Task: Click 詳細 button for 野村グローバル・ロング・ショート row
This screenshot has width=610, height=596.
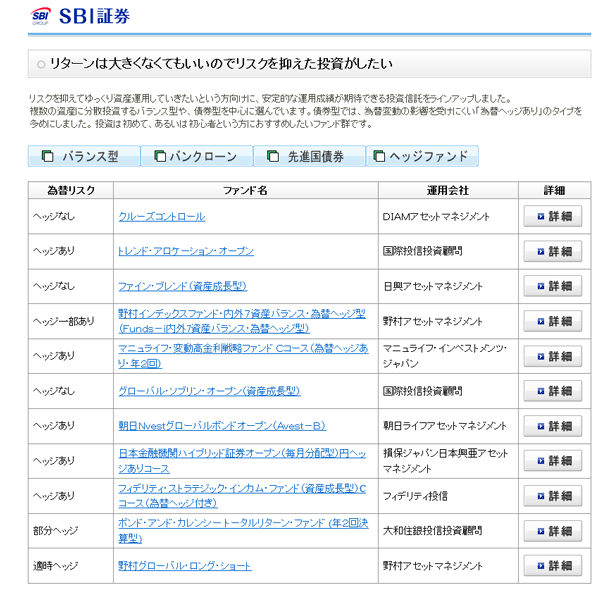Action: (553, 565)
